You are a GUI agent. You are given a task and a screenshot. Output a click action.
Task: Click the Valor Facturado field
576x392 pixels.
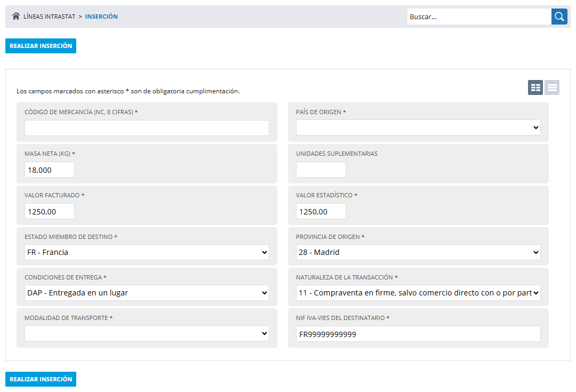(x=50, y=211)
